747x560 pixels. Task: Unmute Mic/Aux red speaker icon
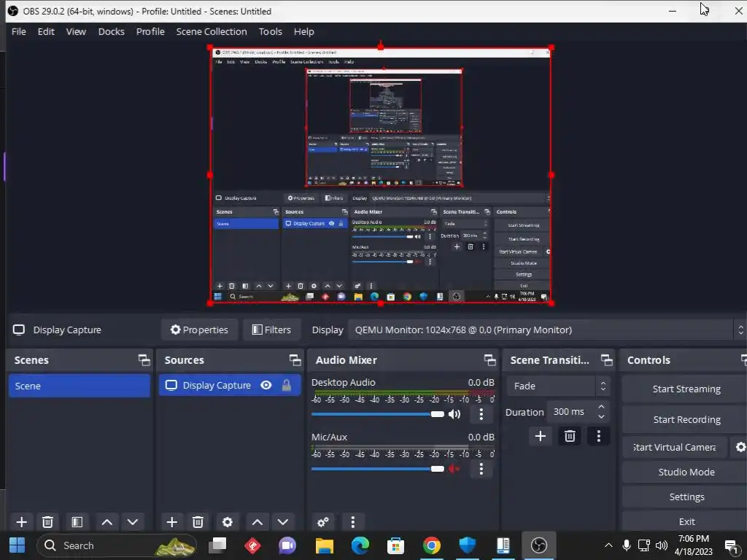(x=454, y=469)
